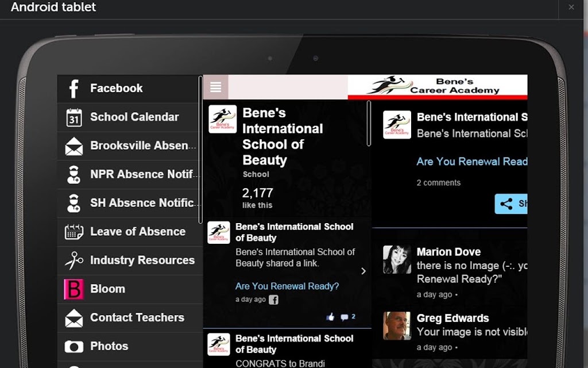Click Marion Dove's profile picture

pos(397,259)
